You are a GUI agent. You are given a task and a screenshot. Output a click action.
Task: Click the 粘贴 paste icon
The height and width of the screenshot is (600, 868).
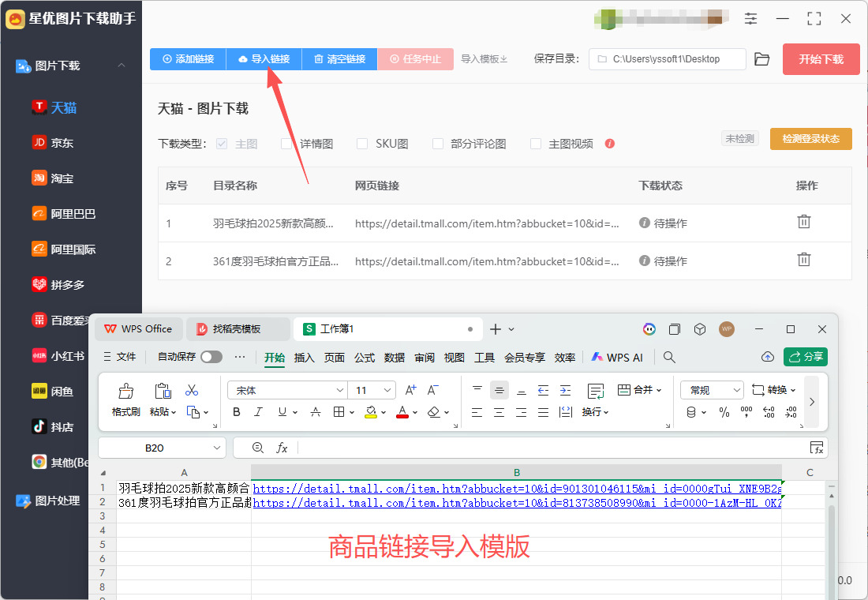[163, 391]
